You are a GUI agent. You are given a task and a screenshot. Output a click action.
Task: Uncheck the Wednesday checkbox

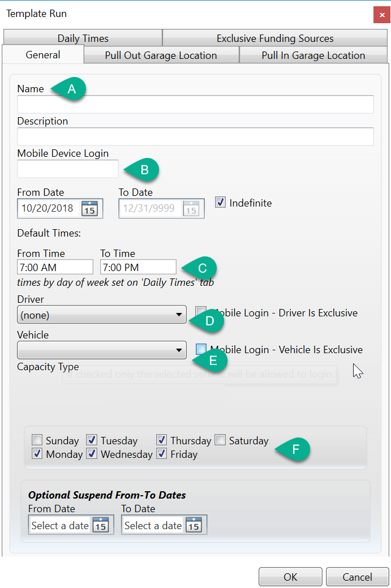click(x=92, y=454)
